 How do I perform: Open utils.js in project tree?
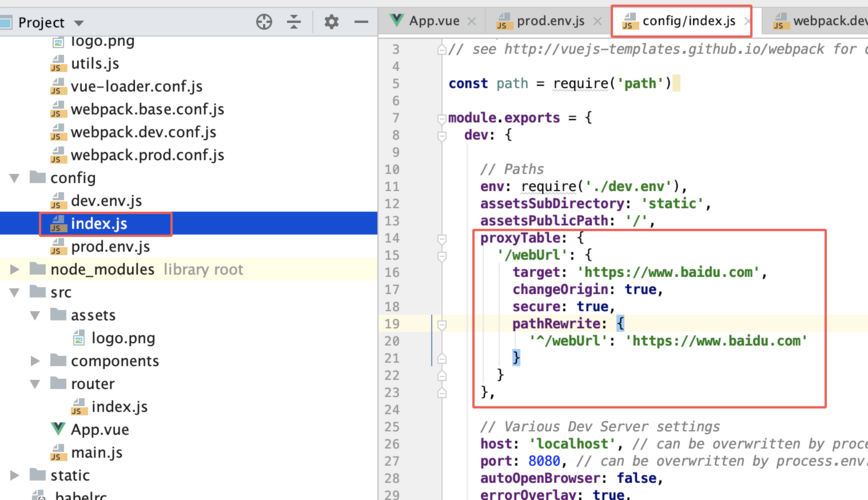click(x=95, y=64)
